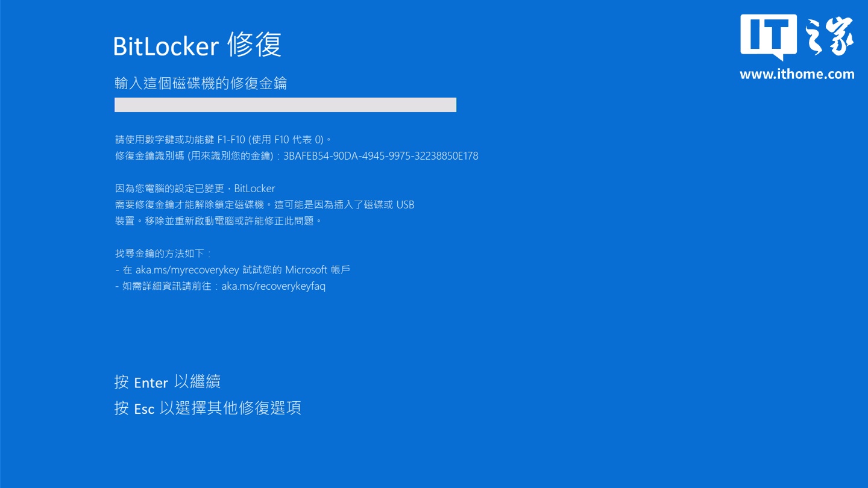Click the BitLocker 修復 title heading
Image resolution: width=868 pixels, height=488 pixels.
198,45
